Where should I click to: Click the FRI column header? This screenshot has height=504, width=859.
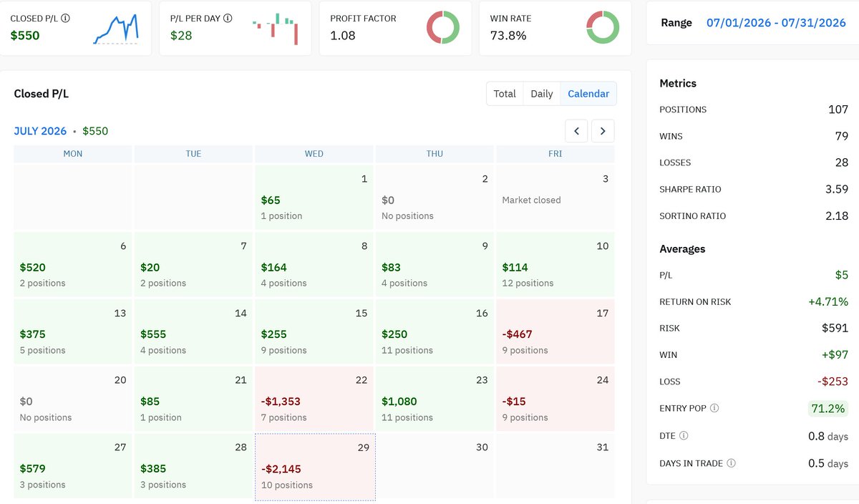pyautogui.click(x=555, y=154)
